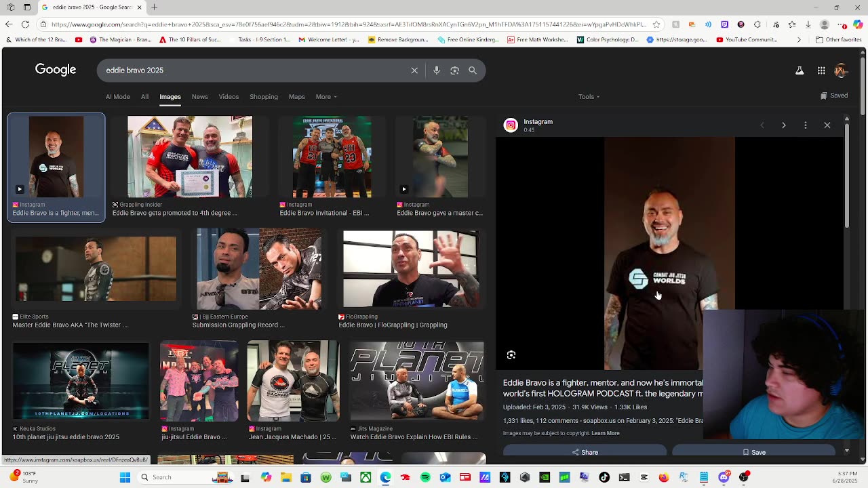Open Google Search Labs flask icon
This screenshot has height=488, width=868.
tap(800, 70)
